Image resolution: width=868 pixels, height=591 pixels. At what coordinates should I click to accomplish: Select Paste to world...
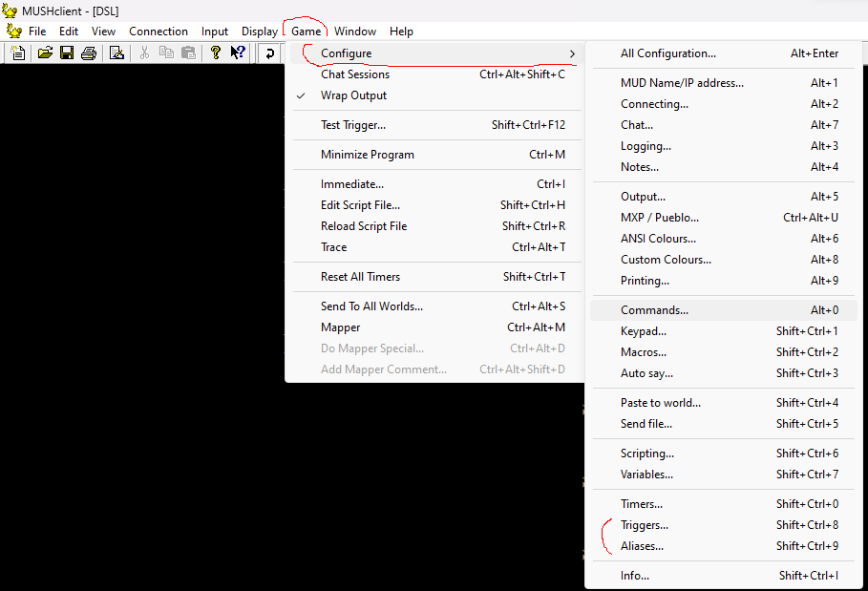pyautogui.click(x=724, y=403)
